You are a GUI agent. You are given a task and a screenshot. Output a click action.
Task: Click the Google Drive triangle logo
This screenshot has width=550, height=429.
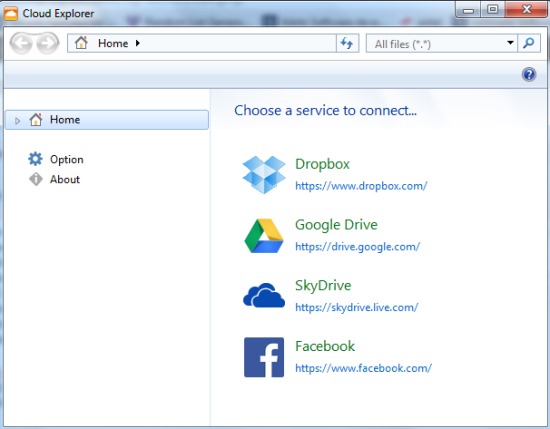(264, 236)
